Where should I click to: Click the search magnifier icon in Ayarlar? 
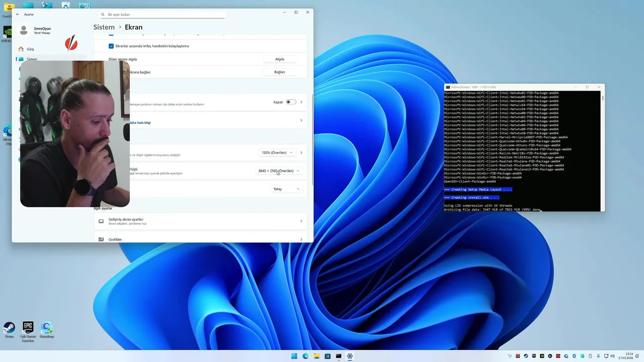[103, 15]
